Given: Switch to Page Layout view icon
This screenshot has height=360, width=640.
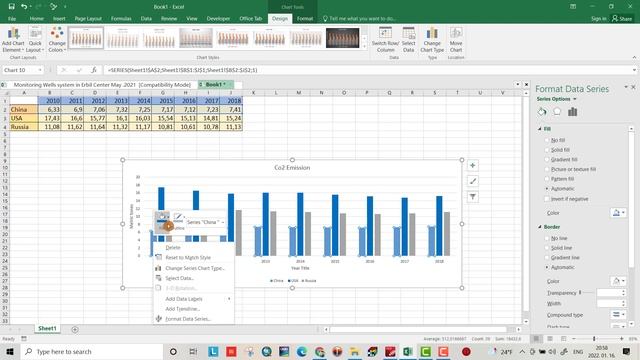Looking at the screenshot, I should pyautogui.click(x=550, y=339).
